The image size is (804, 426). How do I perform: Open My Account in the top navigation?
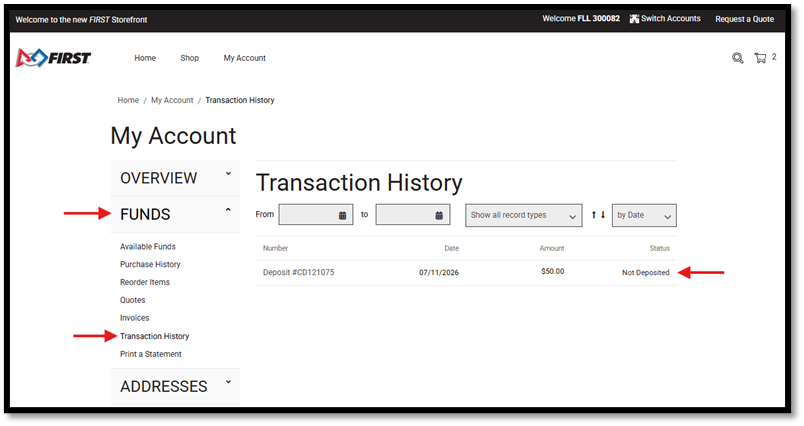point(245,58)
